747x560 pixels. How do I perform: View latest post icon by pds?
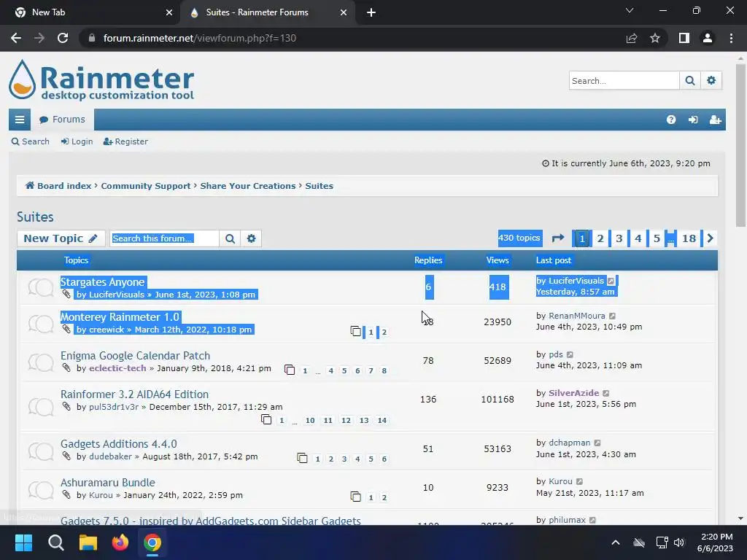click(570, 355)
